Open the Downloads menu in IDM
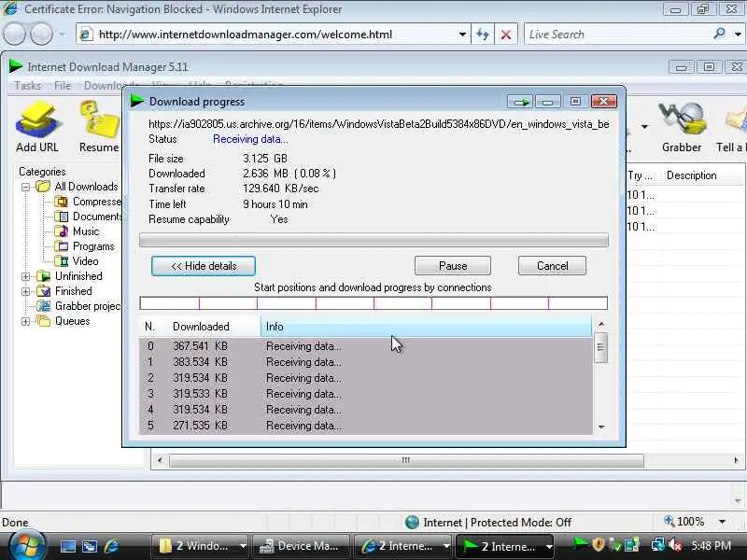Image resolution: width=747 pixels, height=560 pixels. pyautogui.click(x=104, y=86)
